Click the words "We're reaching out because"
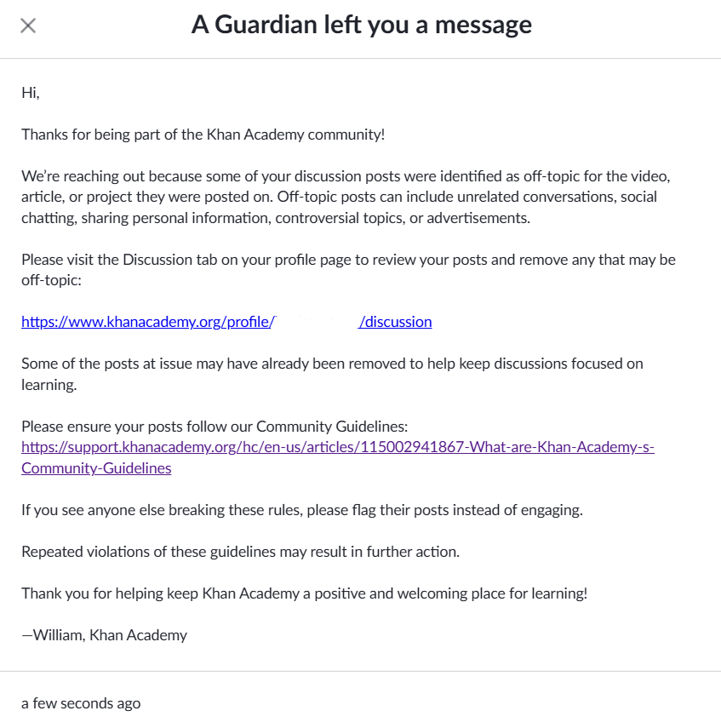Image resolution: width=721 pixels, height=728 pixels. click(112, 176)
